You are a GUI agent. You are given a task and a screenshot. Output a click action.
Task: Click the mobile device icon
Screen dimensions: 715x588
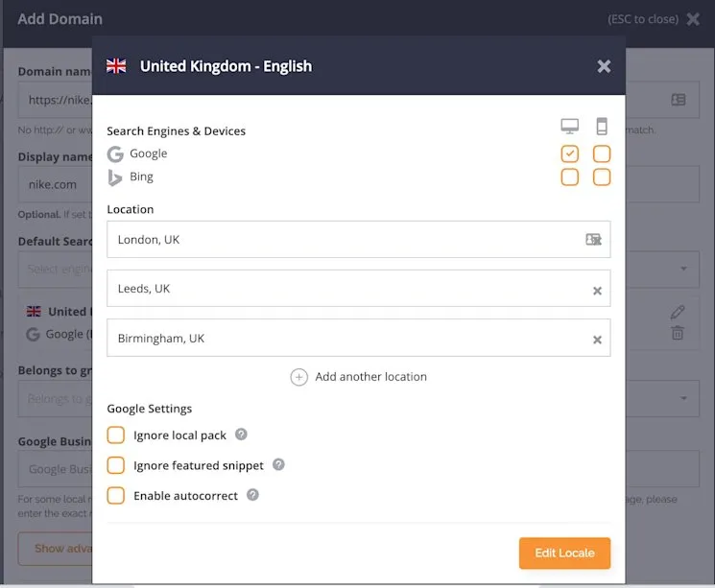tap(602, 126)
